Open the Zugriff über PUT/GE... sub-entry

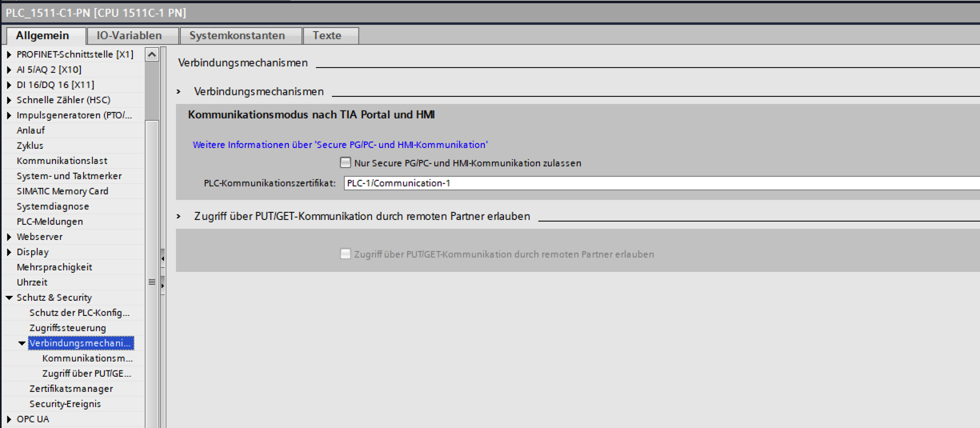tap(87, 374)
